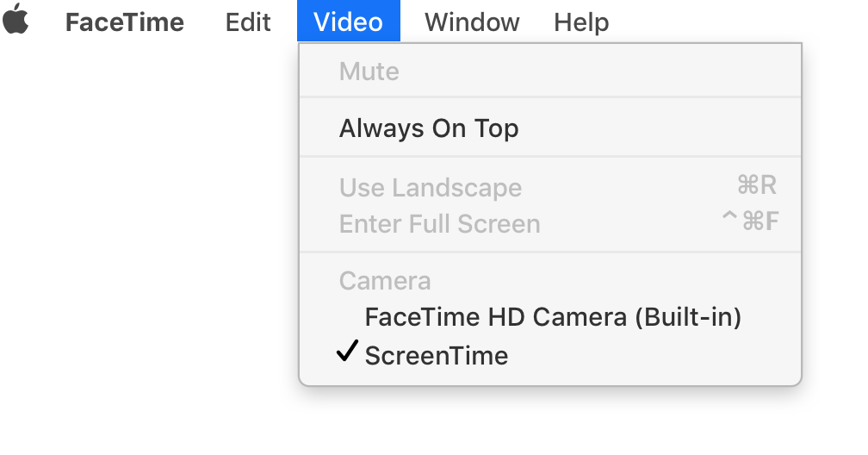Viewport: 868px width, 455px height.
Task: Choose Use Landscape
Action: [431, 187]
